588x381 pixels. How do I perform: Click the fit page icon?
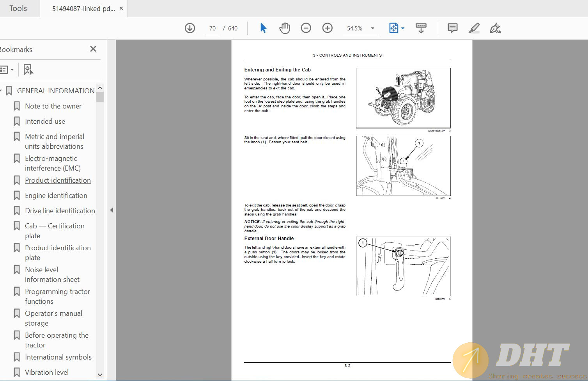393,28
